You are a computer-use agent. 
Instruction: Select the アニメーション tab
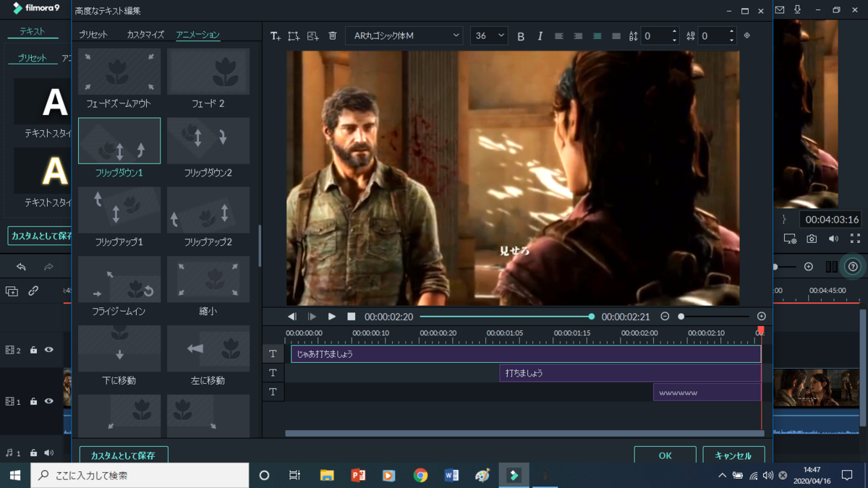click(197, 35)
